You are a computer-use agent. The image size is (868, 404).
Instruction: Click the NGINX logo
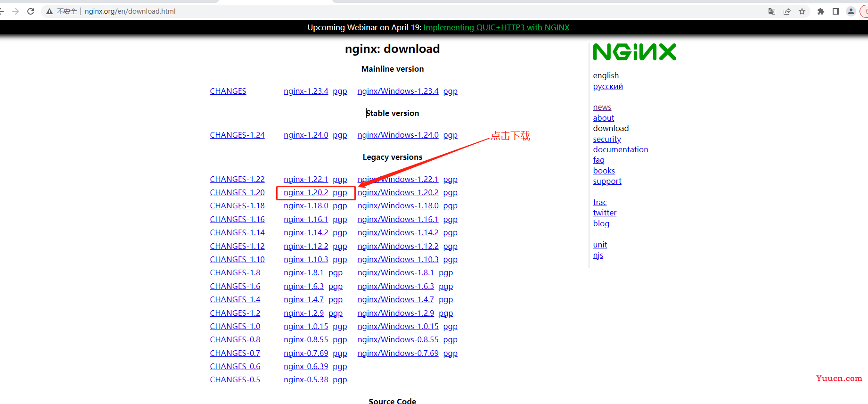click(x=635, y=52)
